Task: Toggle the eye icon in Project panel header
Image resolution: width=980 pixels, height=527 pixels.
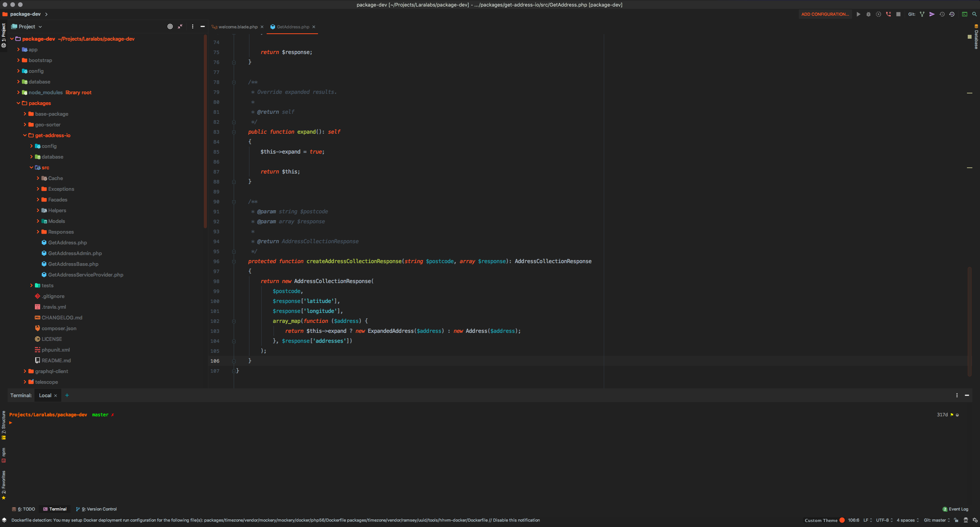Action: click(169, 26)
